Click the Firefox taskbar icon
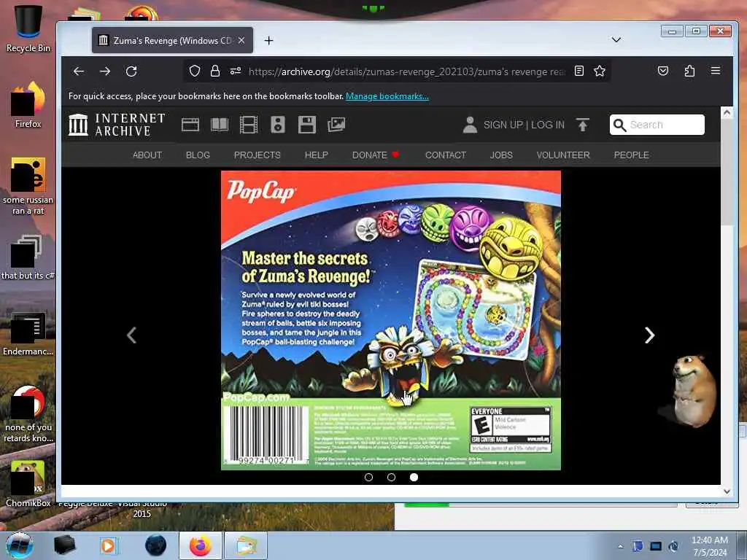 point(201,545)
